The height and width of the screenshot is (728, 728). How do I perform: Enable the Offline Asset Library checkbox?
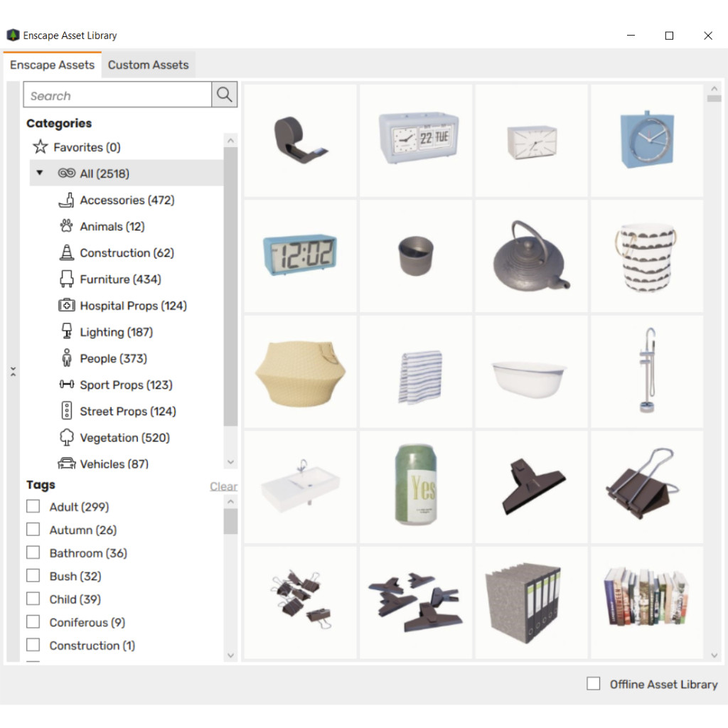coord(594,683)
